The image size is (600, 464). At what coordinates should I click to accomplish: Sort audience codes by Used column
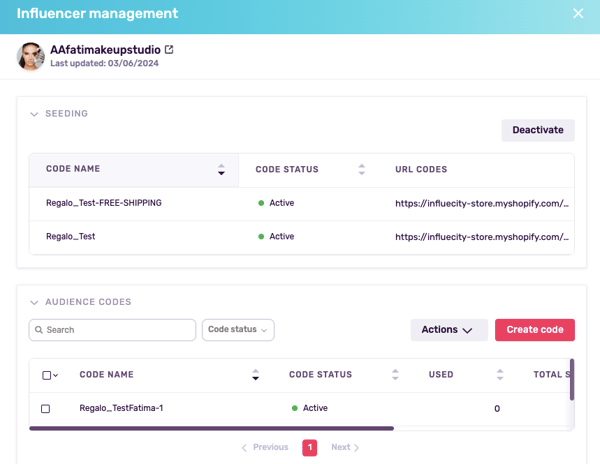pyautogui.click(x=499, y=375)
